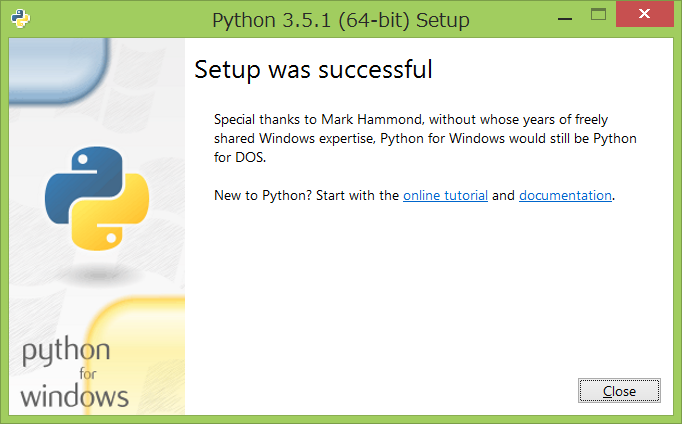This screenshot has width=682, height=424.
Task: Close the window using the red X
Action: tap(645, 14)
